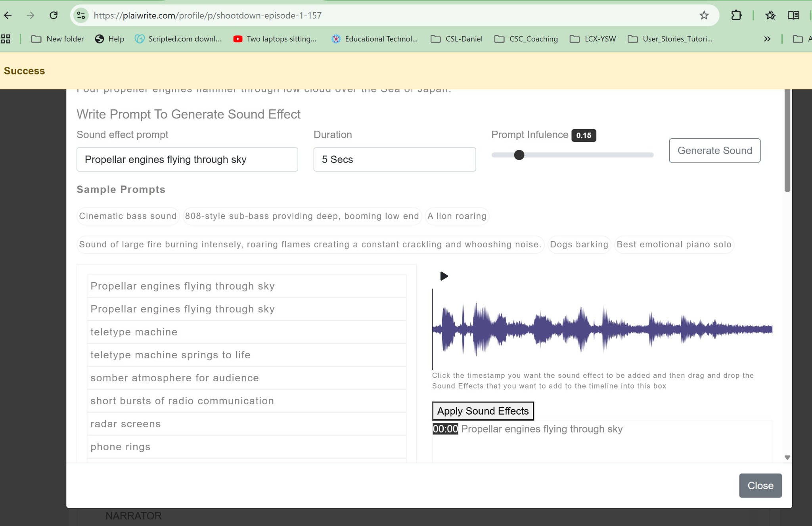Bookmark this page with the star icon
The width and height of the screenshot is (812, 526).
click(704, 15)
